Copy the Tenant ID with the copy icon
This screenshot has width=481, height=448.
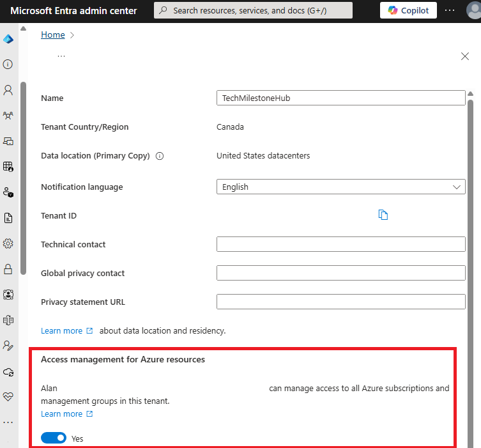383,215
